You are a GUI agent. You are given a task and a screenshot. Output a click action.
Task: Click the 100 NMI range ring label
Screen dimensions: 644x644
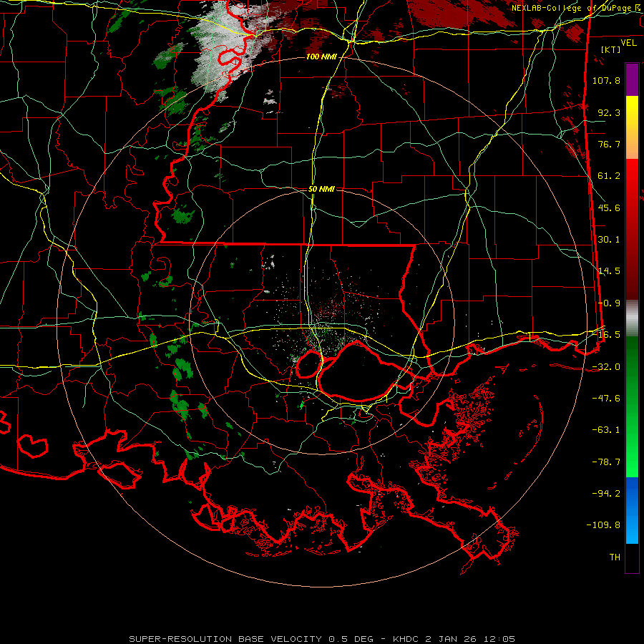(321, 57)
